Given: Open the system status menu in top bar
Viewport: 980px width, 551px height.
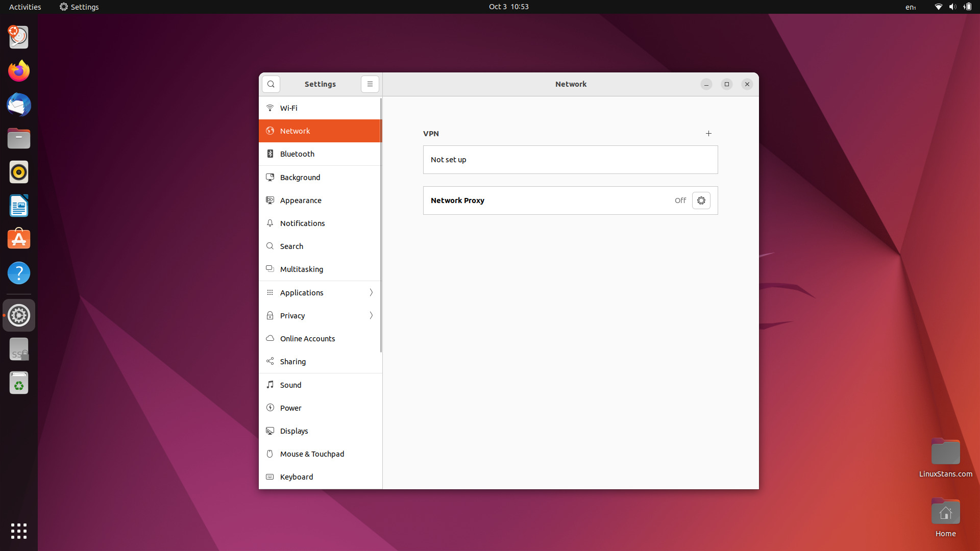Looking at the screenshot, I should click(952, 7).
